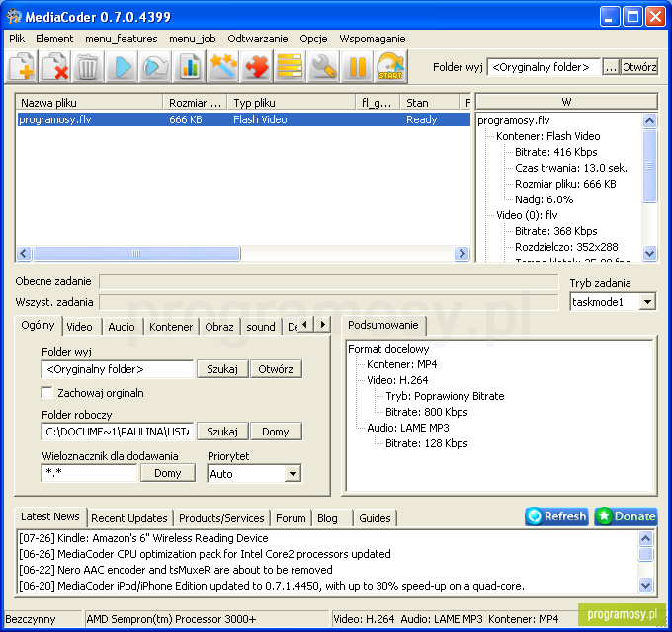Select the Podsumowanie tab
672x632 pixels.
pos(383,325)
